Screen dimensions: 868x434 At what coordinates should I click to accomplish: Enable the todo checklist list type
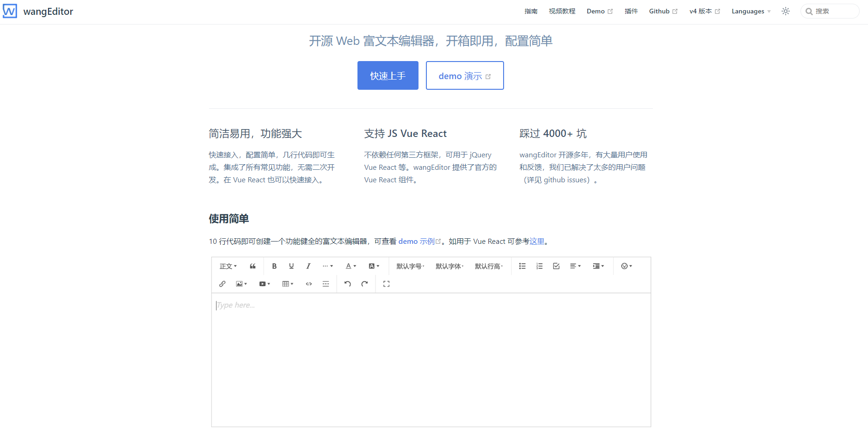[556, 266]
